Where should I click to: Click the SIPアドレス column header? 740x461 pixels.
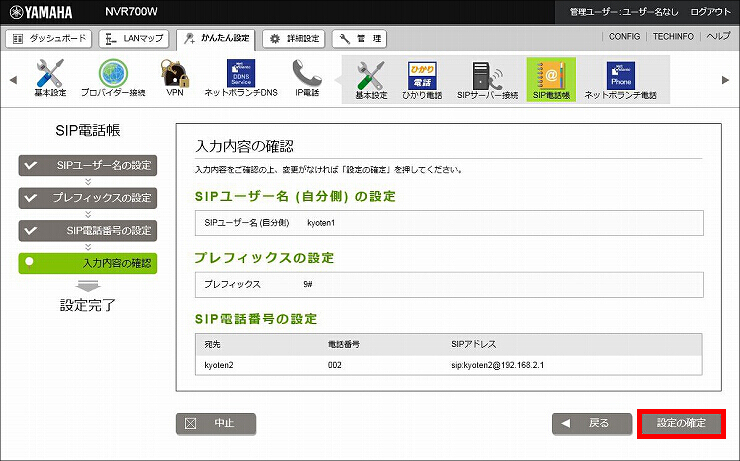pyautogui.click(x=473, y=344)
